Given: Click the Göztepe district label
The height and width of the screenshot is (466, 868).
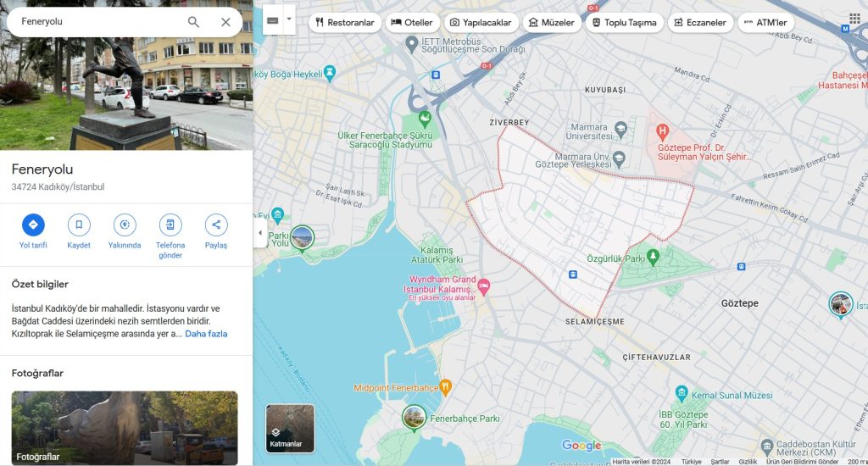Looking at the screenshot, I should [739, 303].
